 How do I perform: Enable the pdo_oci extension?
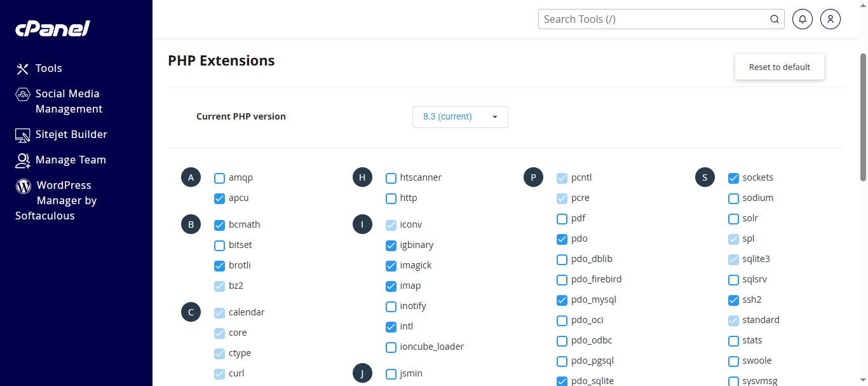click(562, 321)
